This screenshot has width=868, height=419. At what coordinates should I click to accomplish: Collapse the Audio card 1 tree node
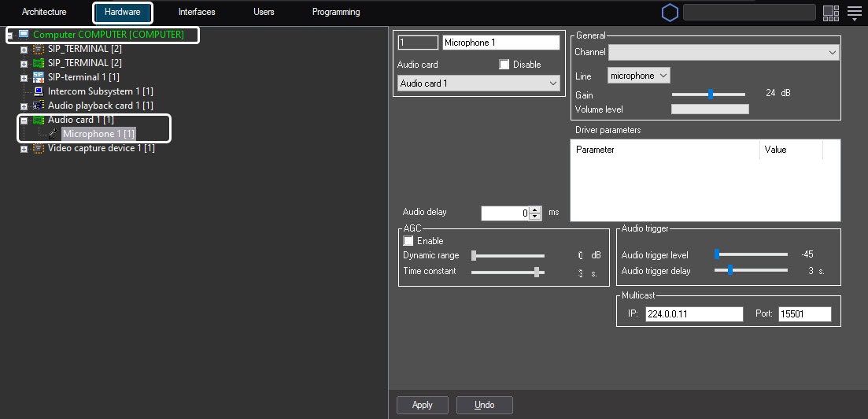24,121
